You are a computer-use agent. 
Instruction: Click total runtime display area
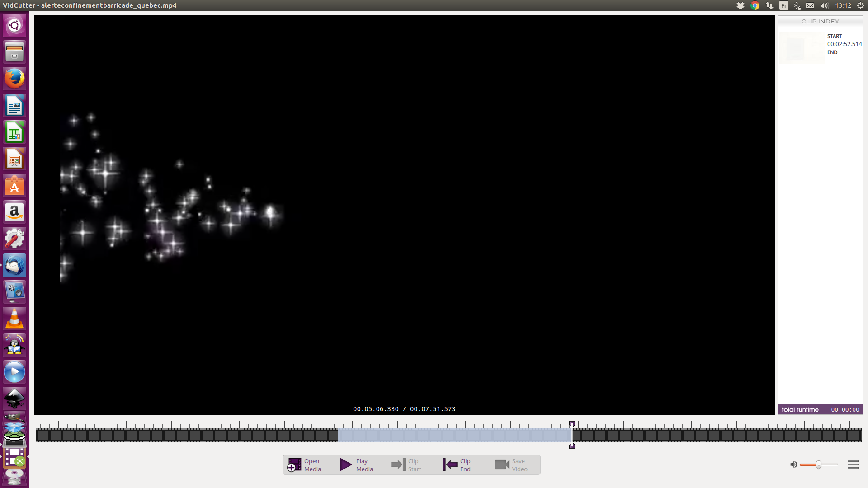[821, 409]
